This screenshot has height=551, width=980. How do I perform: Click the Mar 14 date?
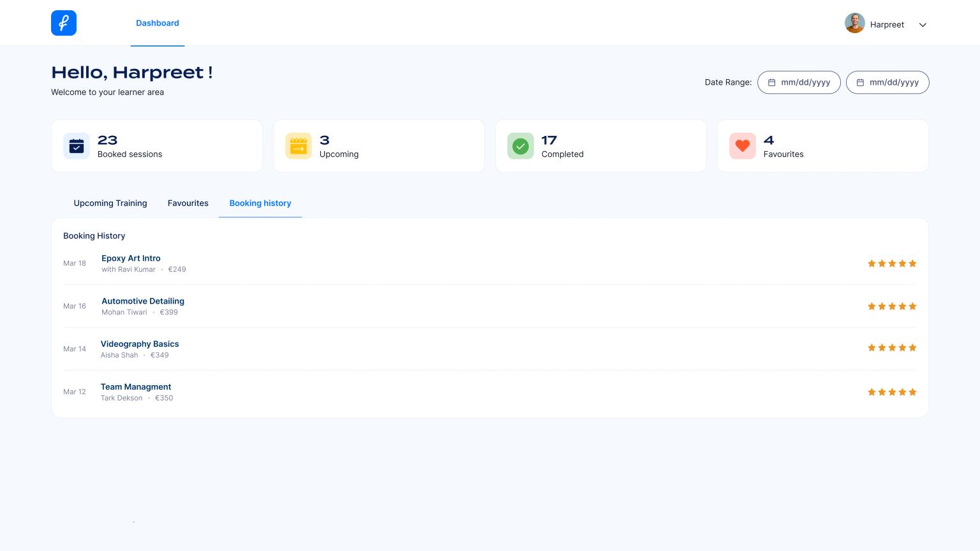(x=75, y=349)
